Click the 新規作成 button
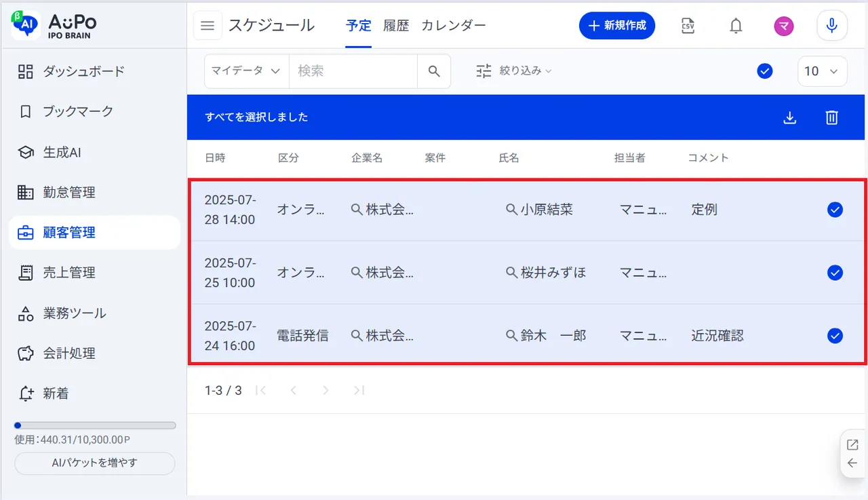Viewport: 868px width, 500px height. point(617,26)
